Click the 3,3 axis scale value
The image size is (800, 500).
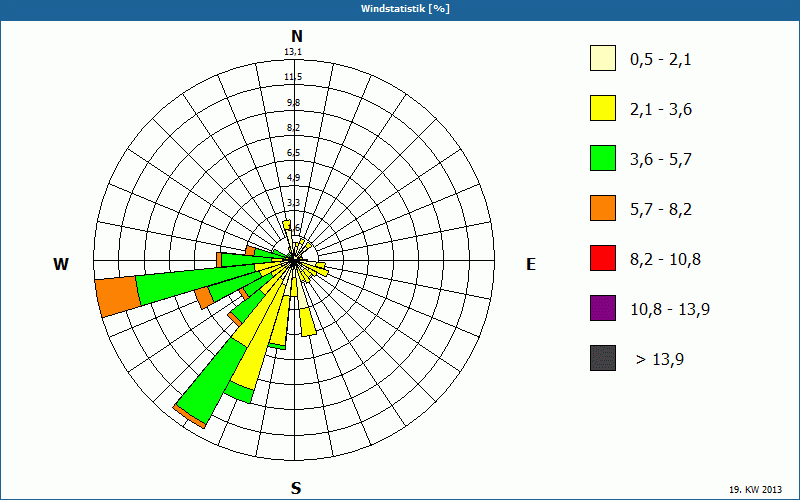point(293,203)
